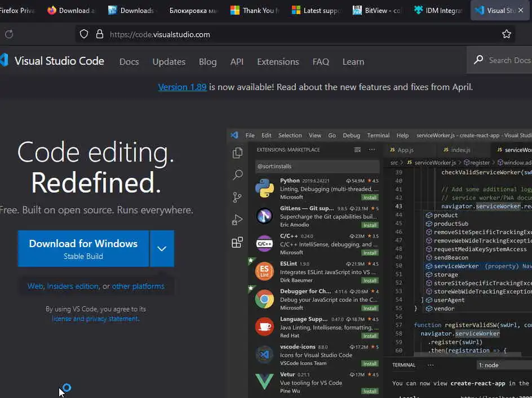
Task: Open the Terminal menu in the screenshot
Action: click(378, 135)
